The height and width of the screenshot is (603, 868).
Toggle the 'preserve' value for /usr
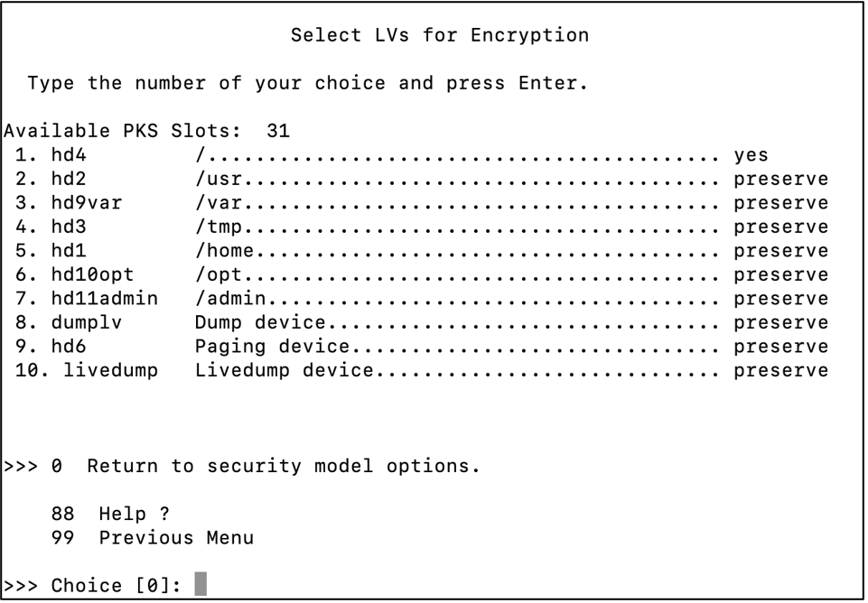pos(781,180)
